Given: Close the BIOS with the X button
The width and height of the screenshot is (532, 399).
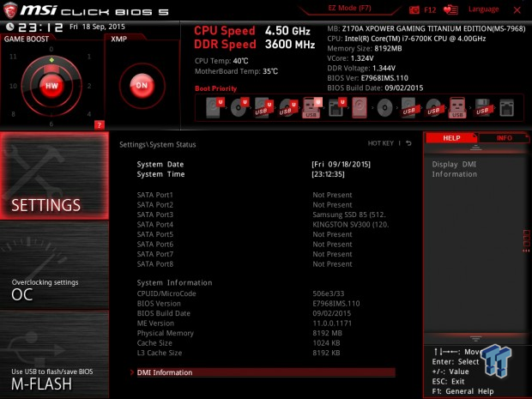Looking at the screenshot, I should pyautogui.click(x=517, y=10).
